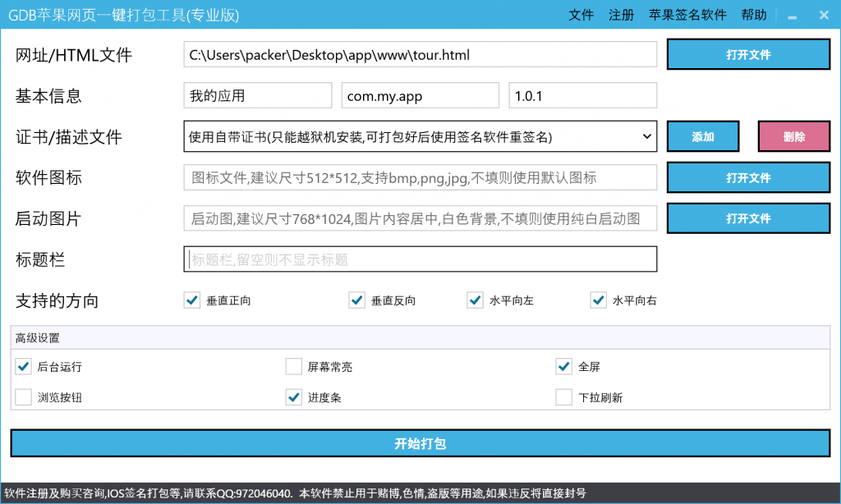Click 打开文件 button for 启动图片
This screenshot has width=841, height=504.
click(748, 218)
